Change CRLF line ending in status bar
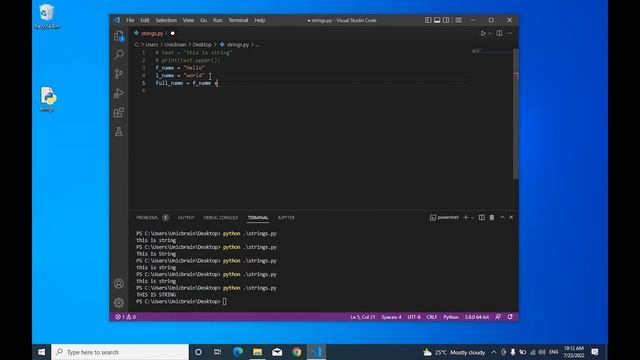Screen dimensions: 640x360 pos(431,317)
